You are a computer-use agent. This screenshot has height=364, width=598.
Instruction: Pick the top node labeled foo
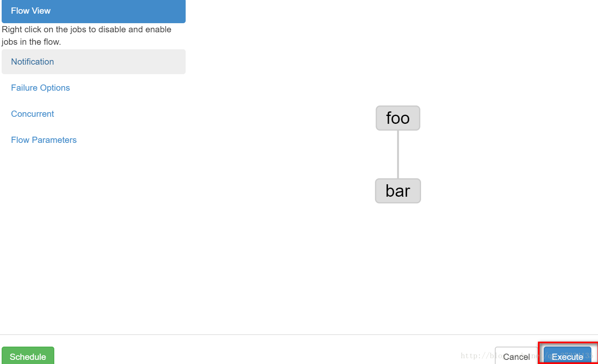click(x=398, y=118)
